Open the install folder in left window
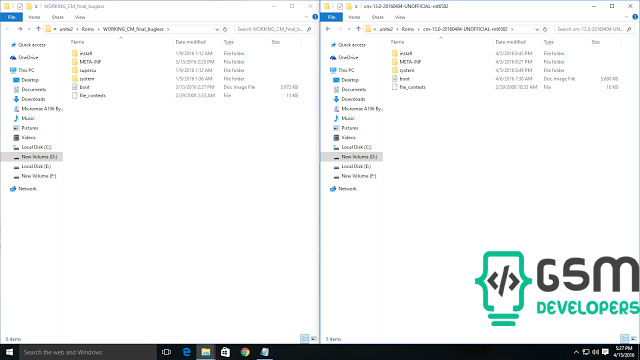 click(x=86, y=53)
